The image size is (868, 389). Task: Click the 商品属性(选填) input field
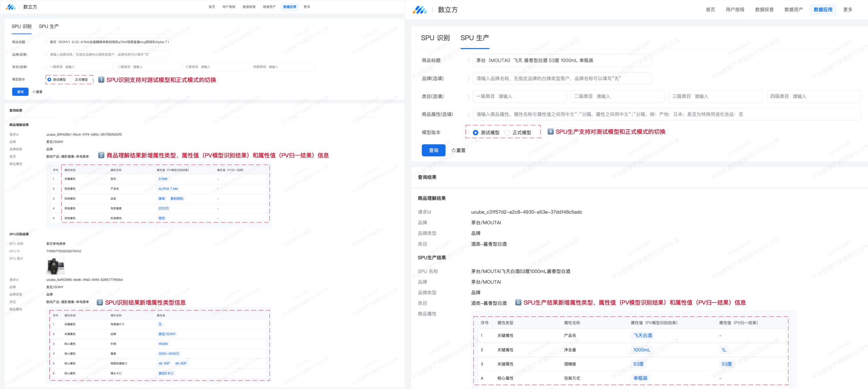[666, 114]
